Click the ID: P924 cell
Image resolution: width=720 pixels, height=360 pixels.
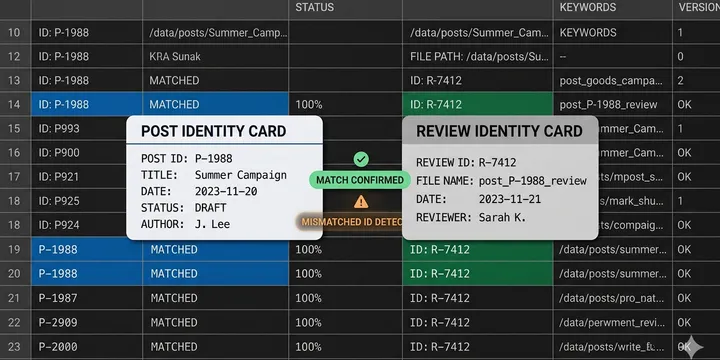(x=79, y=225)
